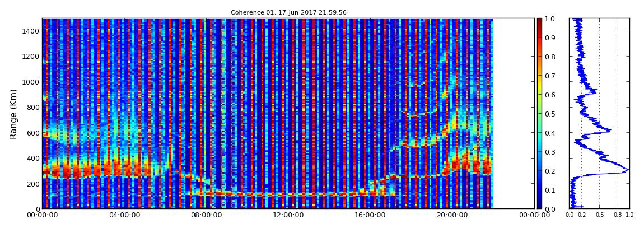
Task: Click the 16:00:00 time axis label
Action: tap(369, 216)
